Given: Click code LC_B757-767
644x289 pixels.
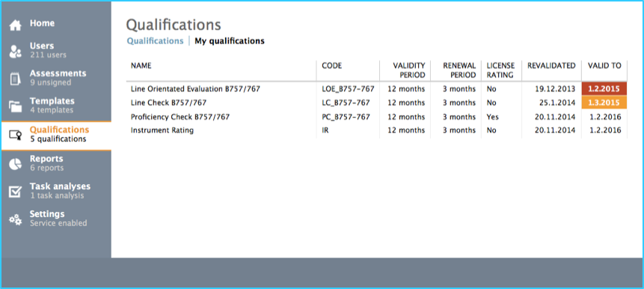Looking at the screenshot, I should (x=346, y=103).
